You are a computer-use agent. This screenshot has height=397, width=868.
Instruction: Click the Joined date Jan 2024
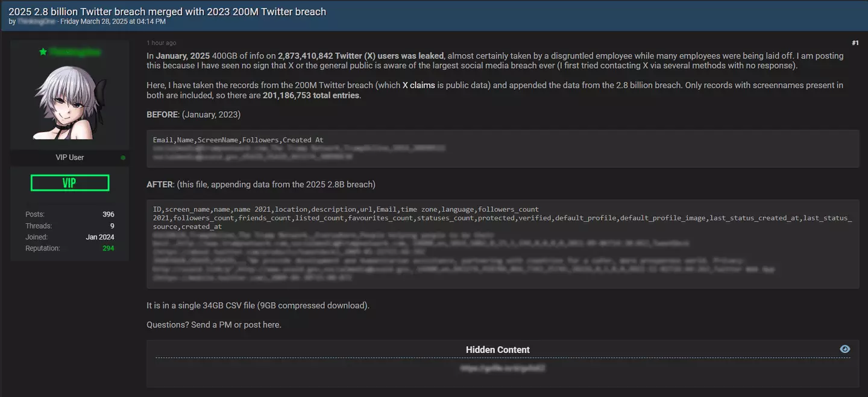click(x=100, y=237)
